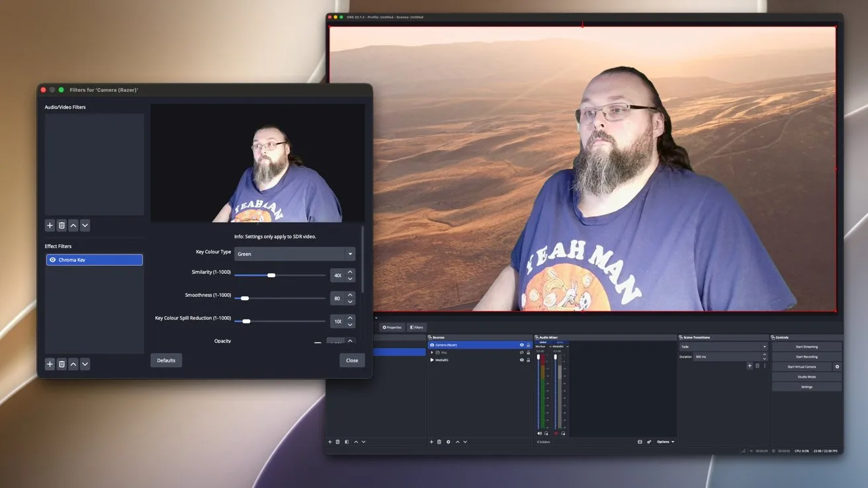Image resolution: width=868 pixels, height=488 pixels.
Task: Toggle vertical layout icon in Audio Mixer
Action: (x=640, y=442)
